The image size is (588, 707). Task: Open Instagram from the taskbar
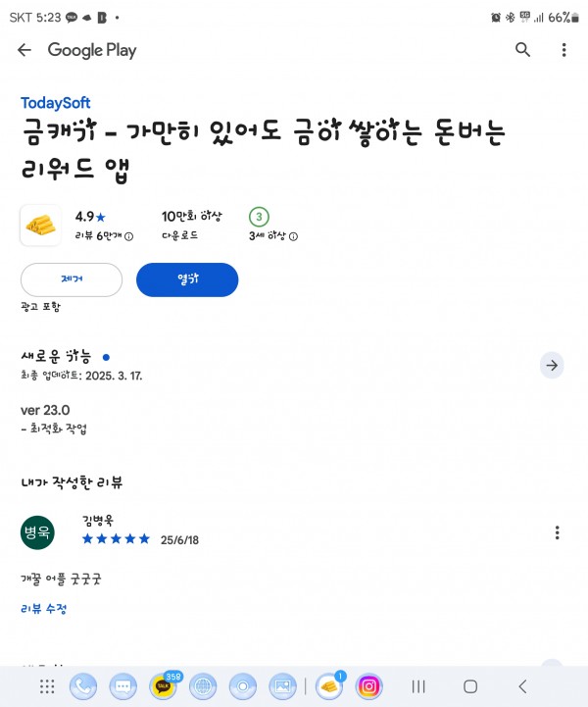pos(368,686)
